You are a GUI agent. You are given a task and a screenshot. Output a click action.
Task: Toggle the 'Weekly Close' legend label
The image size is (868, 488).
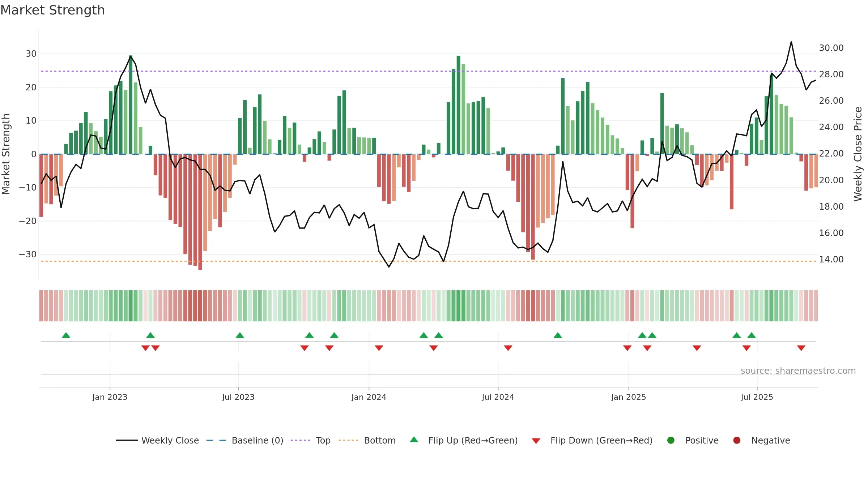170,441
